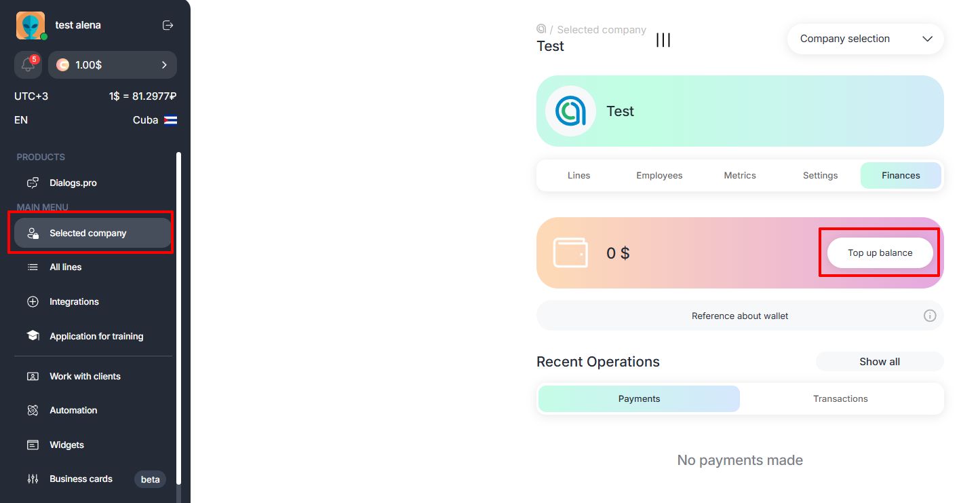Image resolution: width=980 pixels, height=503 pixels.
Task: Open notifications bell with 5 badge
Action: pyautogui.click(x=28, y=65)
